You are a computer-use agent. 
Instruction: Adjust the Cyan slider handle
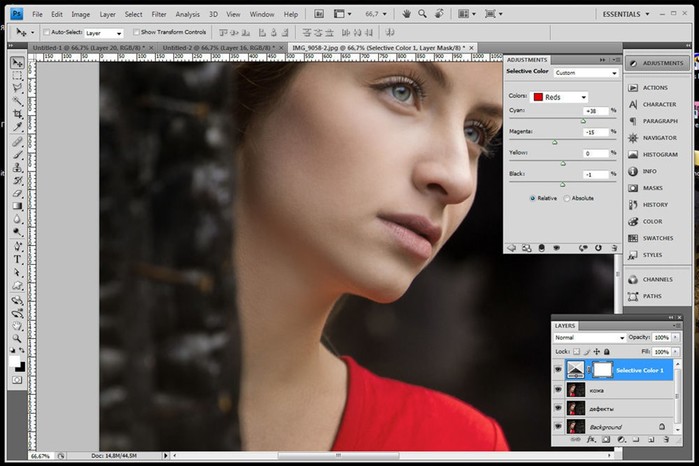(x=583, y=121)
